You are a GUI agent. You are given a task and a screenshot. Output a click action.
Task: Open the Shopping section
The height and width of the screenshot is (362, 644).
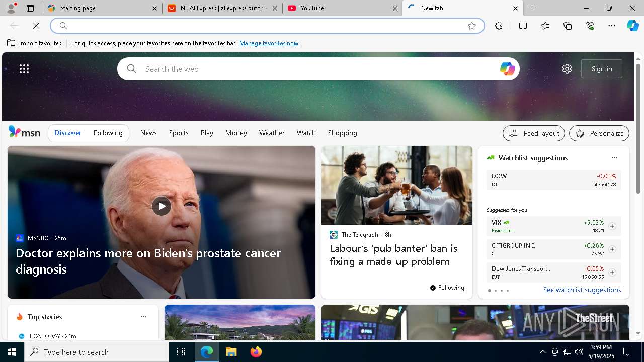[x=342, y=133]
